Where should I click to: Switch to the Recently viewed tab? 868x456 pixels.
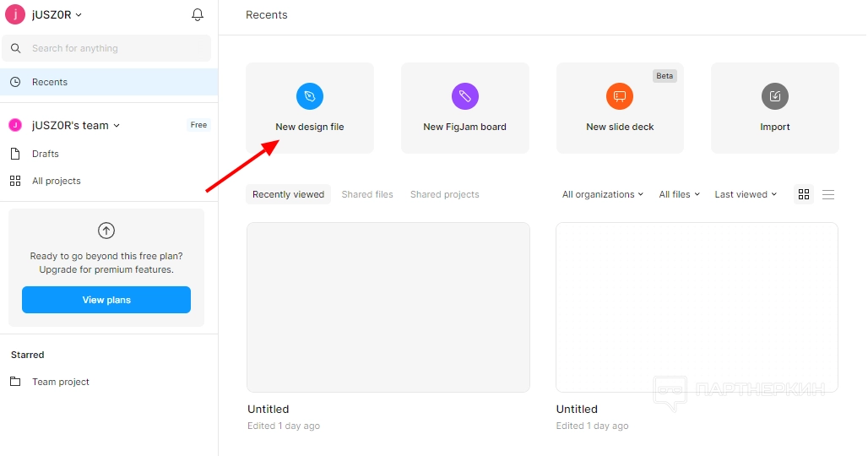[289, 194]
